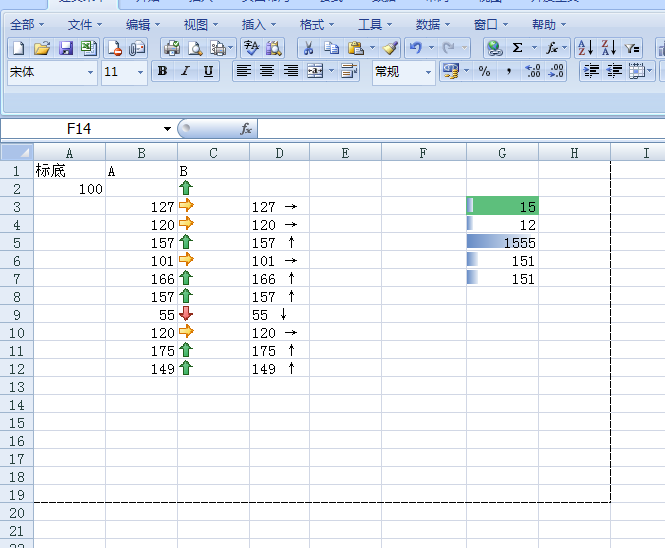The image size is (665, 548).
Task: Open the font name dropdown 宋体
Action: pos(90,72)
